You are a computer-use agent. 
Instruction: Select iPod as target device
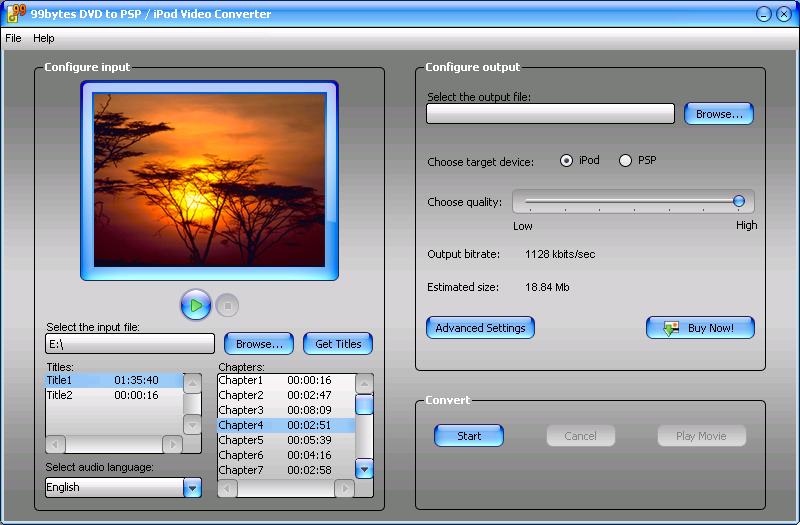coord(567,161)
